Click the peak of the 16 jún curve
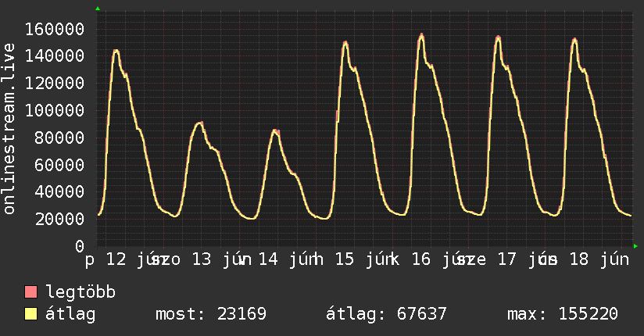Viewport: 644px width, 336px height. (421, 35)
